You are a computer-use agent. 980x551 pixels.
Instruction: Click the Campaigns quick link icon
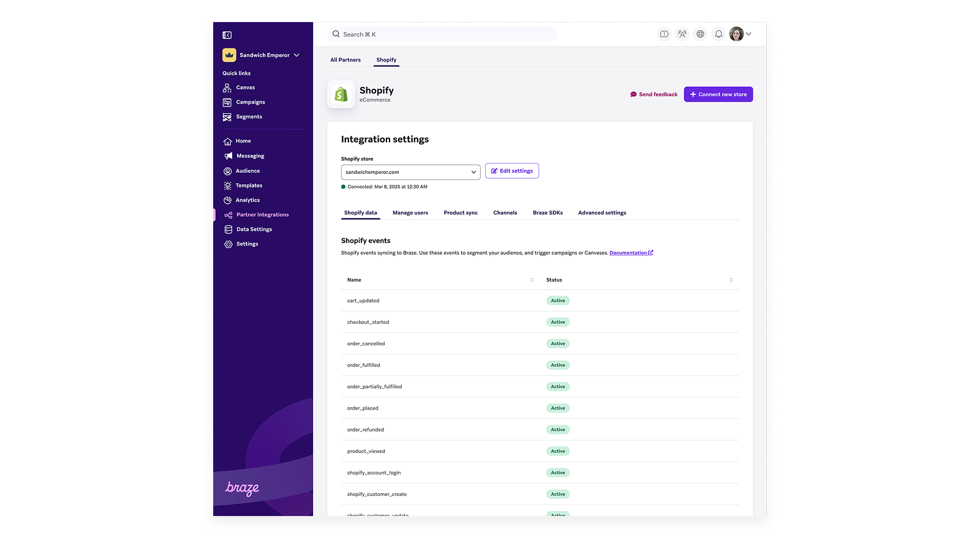227,102
